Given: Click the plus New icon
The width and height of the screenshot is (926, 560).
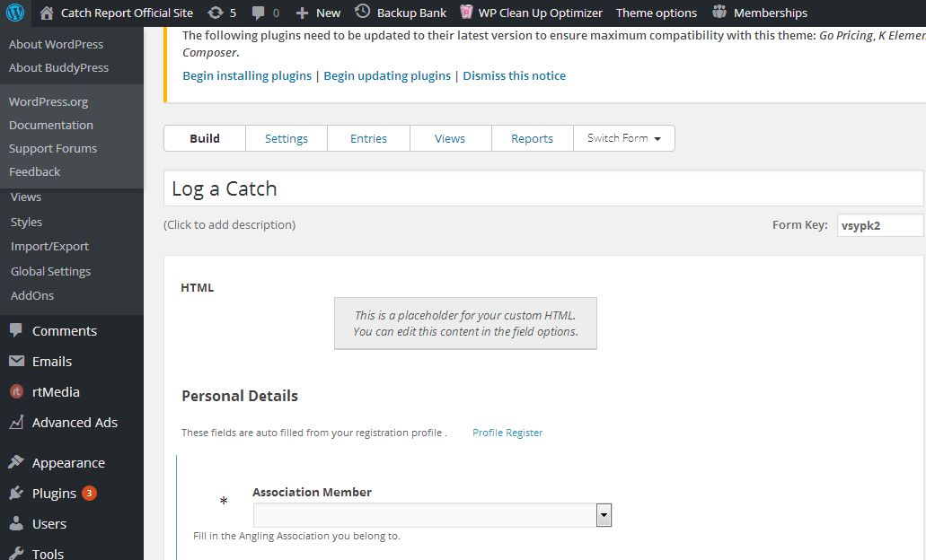Looking at the screenshot, I should tap(302, 13).
